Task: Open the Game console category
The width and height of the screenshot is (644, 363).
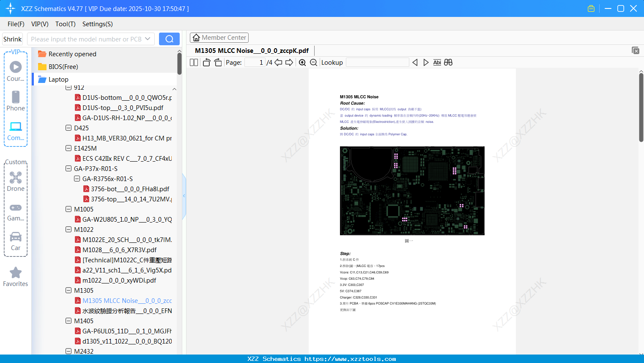Action: click(16, 212)
